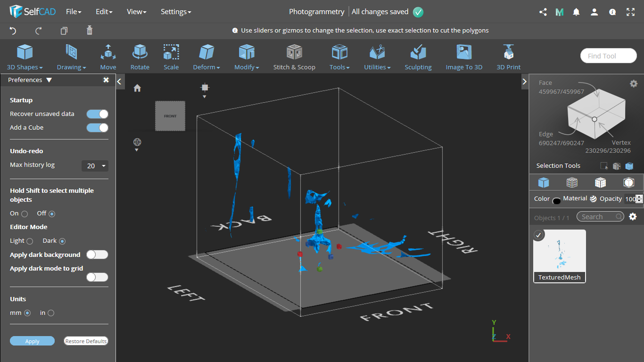This screenshot has height=362, width=644.
Task: Expand the Drawing dropdown
Action: click(x=72, y=57)
